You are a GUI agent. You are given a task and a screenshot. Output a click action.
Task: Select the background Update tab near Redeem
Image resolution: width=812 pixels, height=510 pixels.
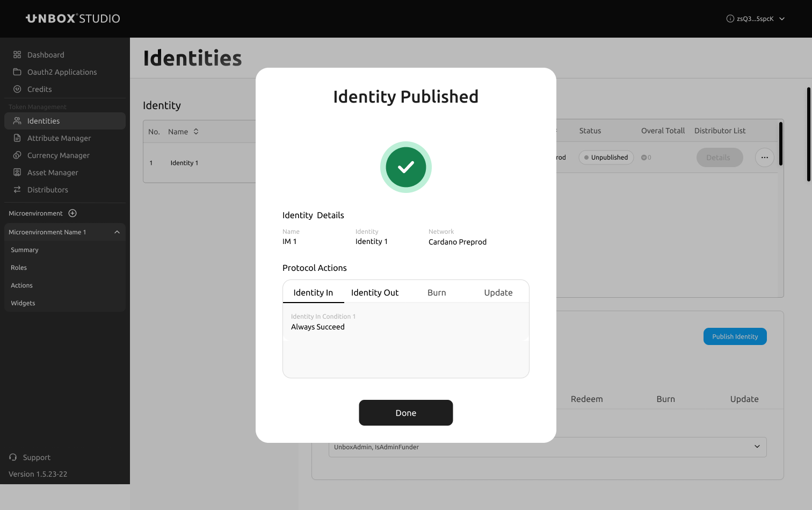click(744, 399)
